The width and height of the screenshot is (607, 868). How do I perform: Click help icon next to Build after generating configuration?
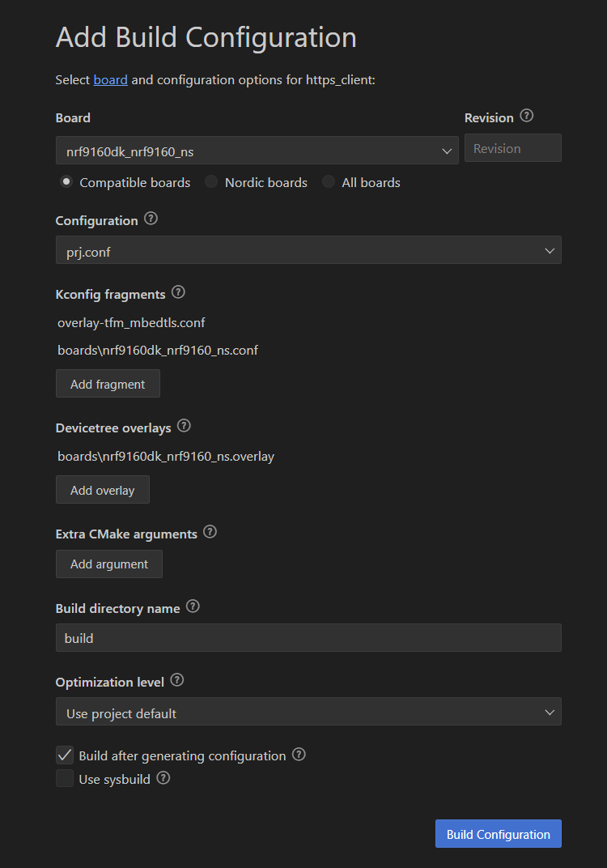click(x=299, y=755)
